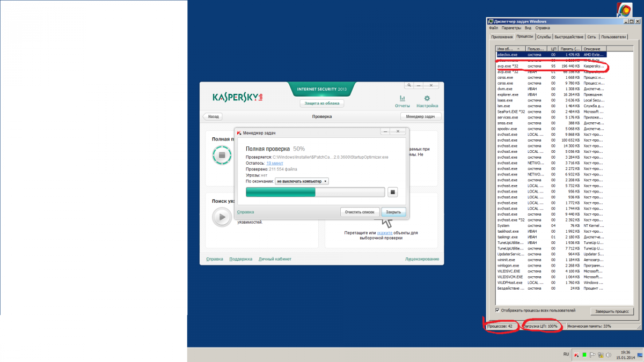Sort by Имя образа column header
The width and height of the screenshot is (644, 362).
[511, 49]
